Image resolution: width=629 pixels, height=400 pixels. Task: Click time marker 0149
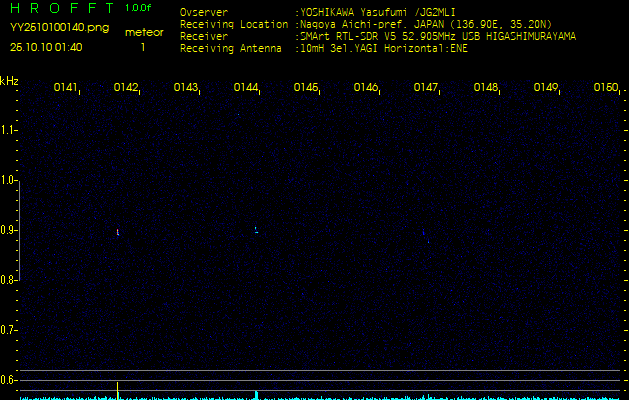tap(546, 87)
